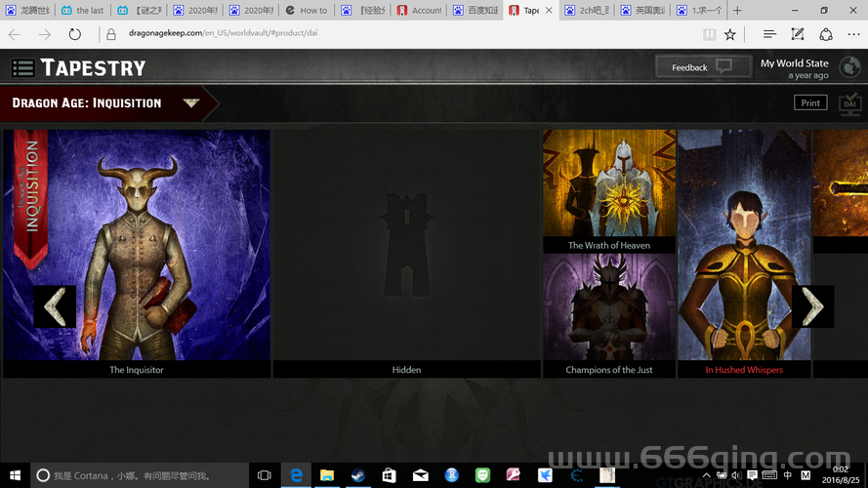
Task: Click the Print button
Action: [810, 102]
